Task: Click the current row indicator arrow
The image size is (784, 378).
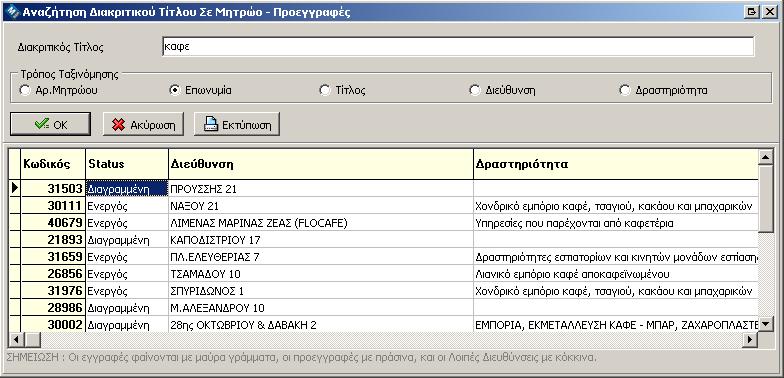Action: click(14, 188)
